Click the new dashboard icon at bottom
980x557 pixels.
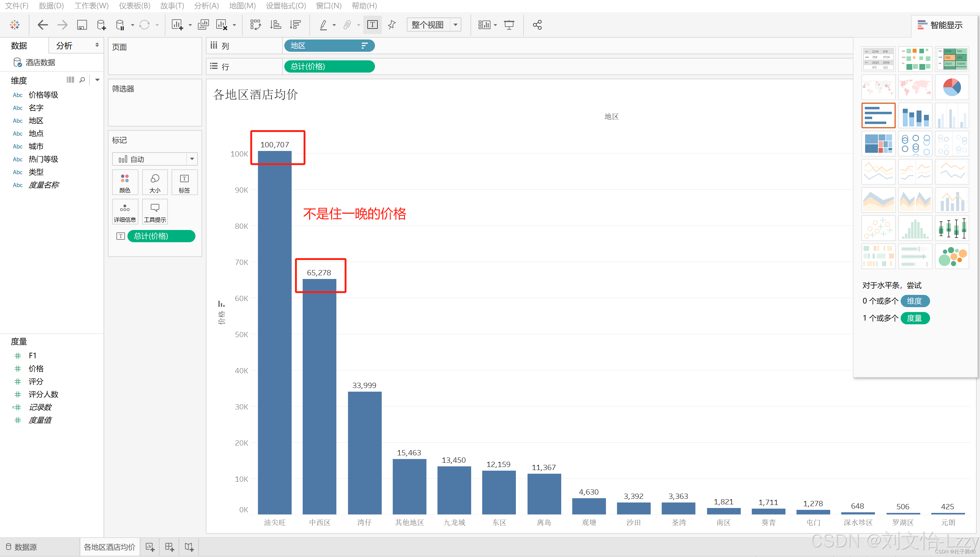coord(169,547)
